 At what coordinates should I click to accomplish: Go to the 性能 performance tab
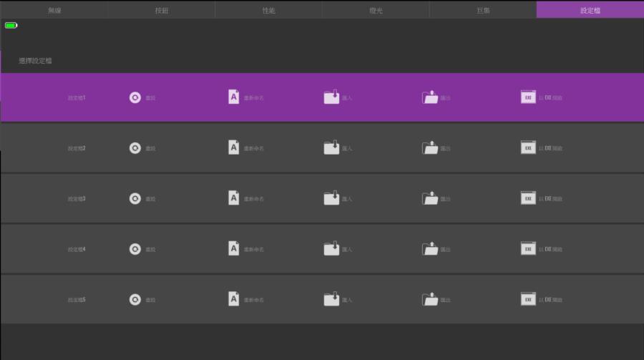pos(268,10)
